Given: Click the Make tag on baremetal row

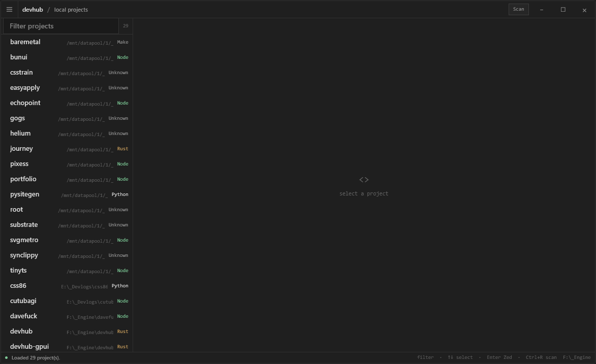Looking at the screenshot, I should coord(122,42).
